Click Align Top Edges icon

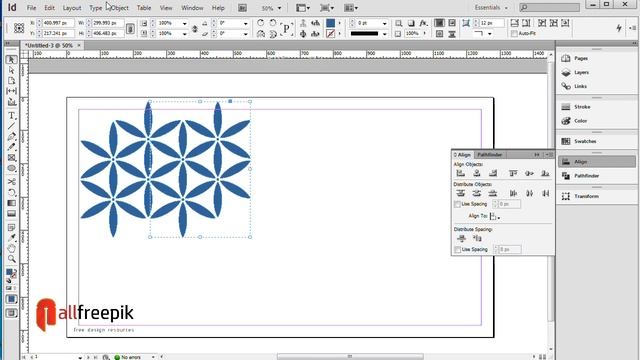point(513,173)
